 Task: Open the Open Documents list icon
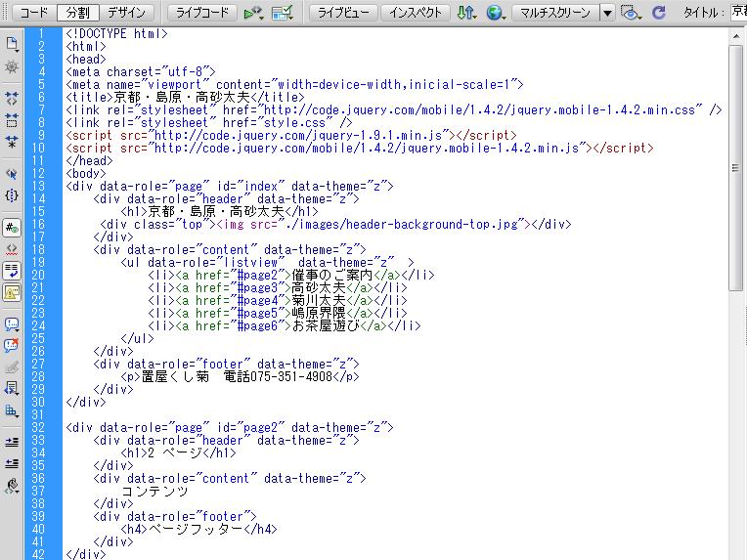coord(12,44)
